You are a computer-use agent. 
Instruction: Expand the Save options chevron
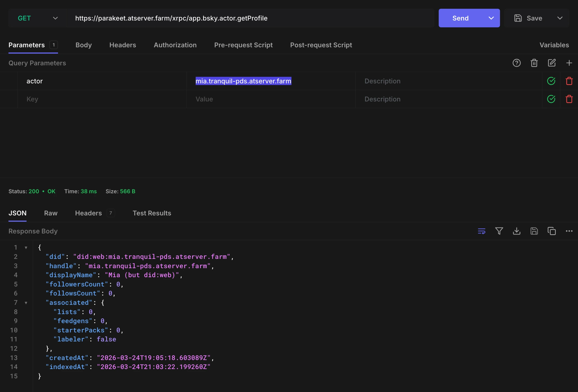560,18
